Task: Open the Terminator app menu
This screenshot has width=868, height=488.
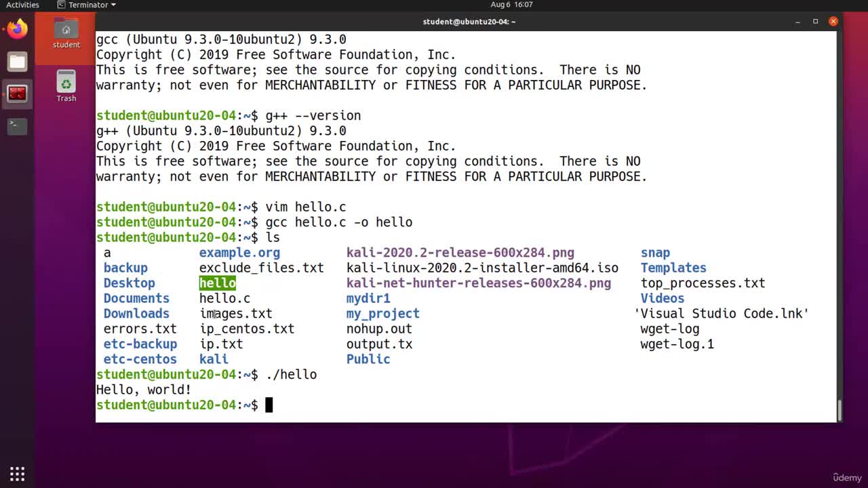Action: [86, 5]
